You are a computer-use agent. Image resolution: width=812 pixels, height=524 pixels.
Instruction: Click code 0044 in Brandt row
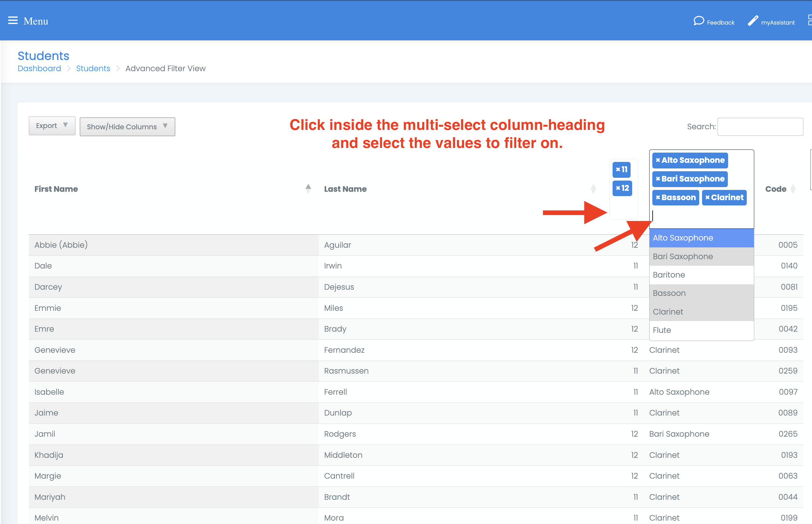click(x=788, y=497)
